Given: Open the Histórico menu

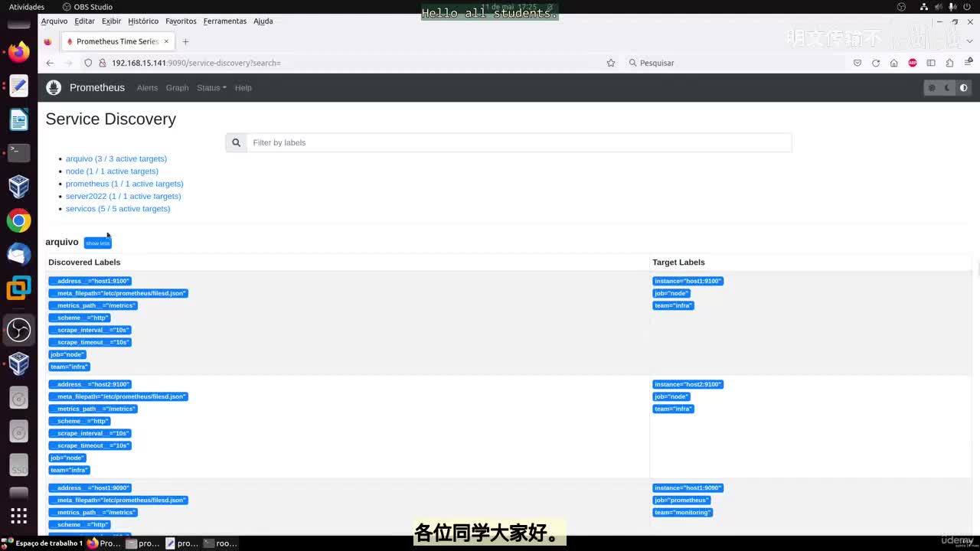Looking at the screenshot, I should pyautogui.click(x=143, y=21).
